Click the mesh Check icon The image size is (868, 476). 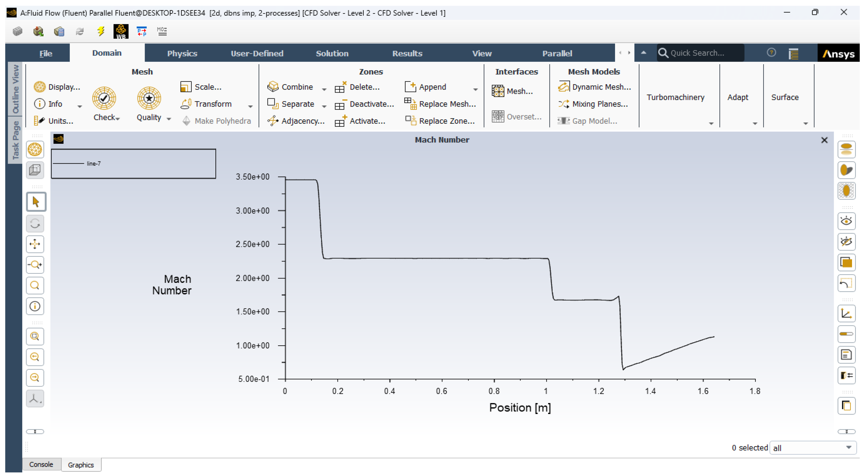tap(104, 98)
